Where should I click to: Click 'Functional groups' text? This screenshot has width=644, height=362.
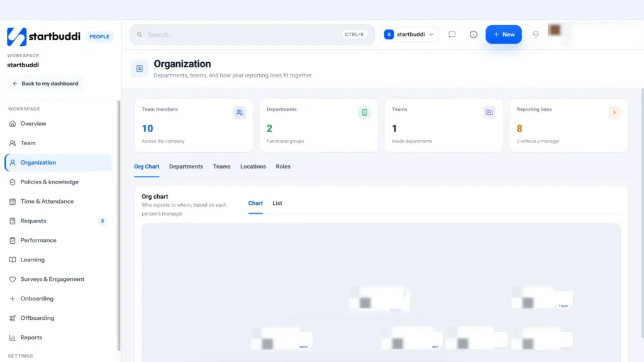(286, 141)
